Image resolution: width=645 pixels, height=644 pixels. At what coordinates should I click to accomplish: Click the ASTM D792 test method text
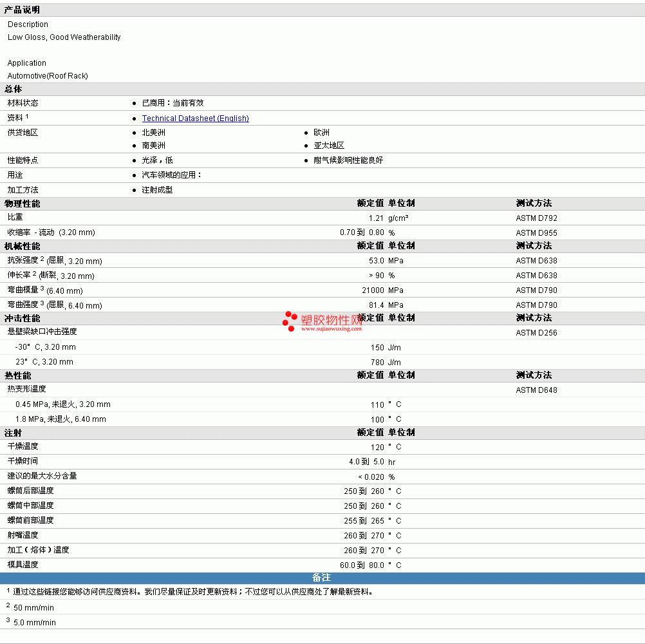tap(536, 218)
